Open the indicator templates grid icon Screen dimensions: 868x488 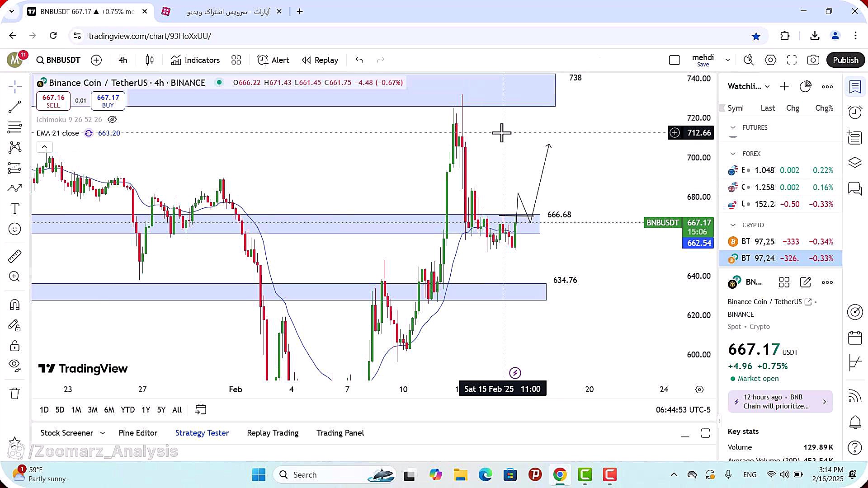point(236,60)
